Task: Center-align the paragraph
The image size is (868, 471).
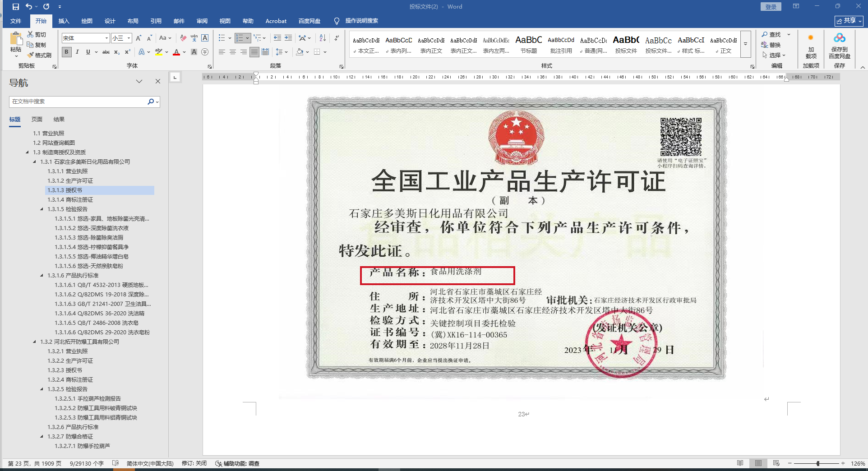Action: [233, 52]
